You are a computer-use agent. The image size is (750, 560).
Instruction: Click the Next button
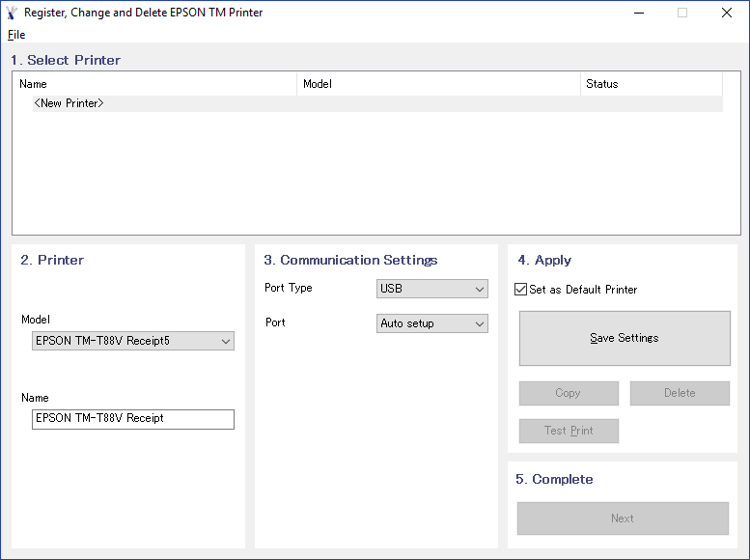tap(623, 518)
